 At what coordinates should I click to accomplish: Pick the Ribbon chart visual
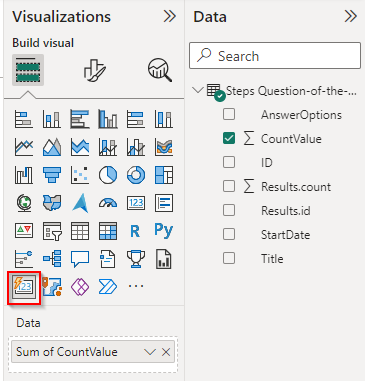(x=164, y=147)
